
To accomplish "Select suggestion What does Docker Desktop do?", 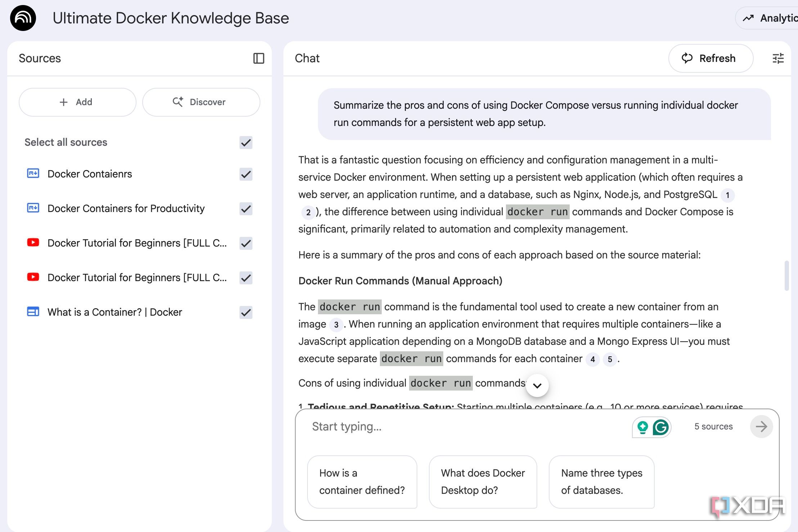I will (483, 482).
